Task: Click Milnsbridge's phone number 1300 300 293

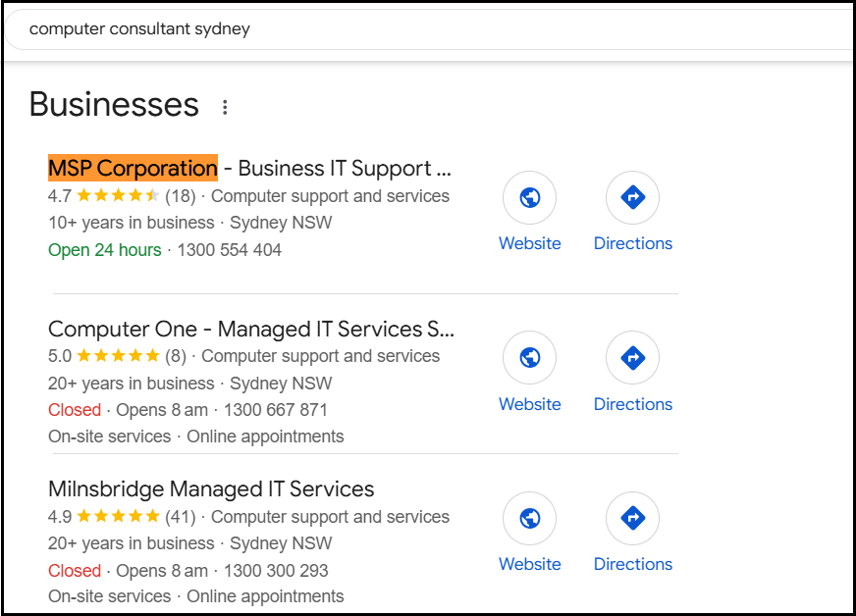Action: [x=276, y=571]
